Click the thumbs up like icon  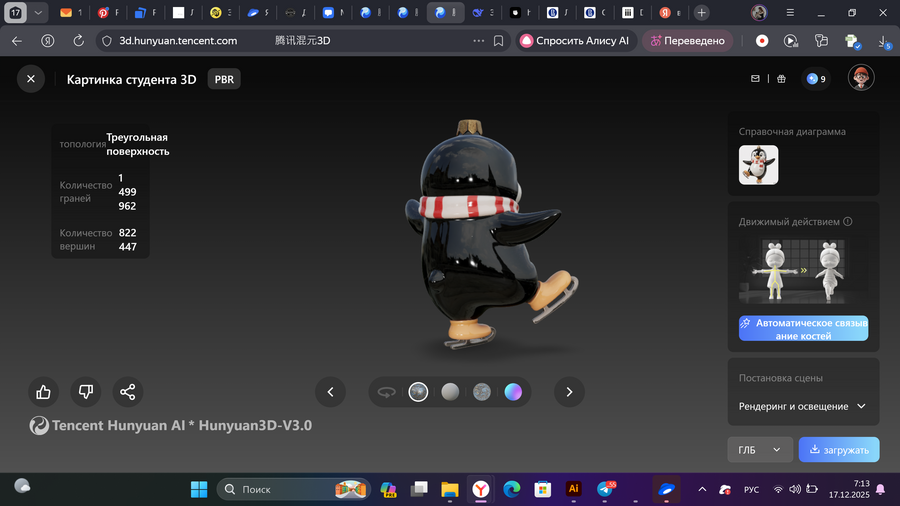tap(44, 392)
